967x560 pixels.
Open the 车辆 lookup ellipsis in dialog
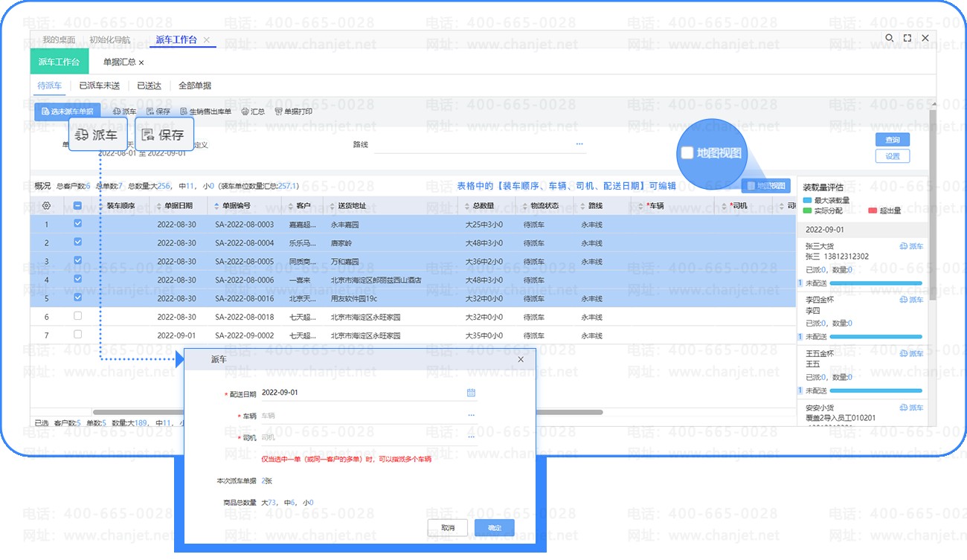click(x=471, y=415)
